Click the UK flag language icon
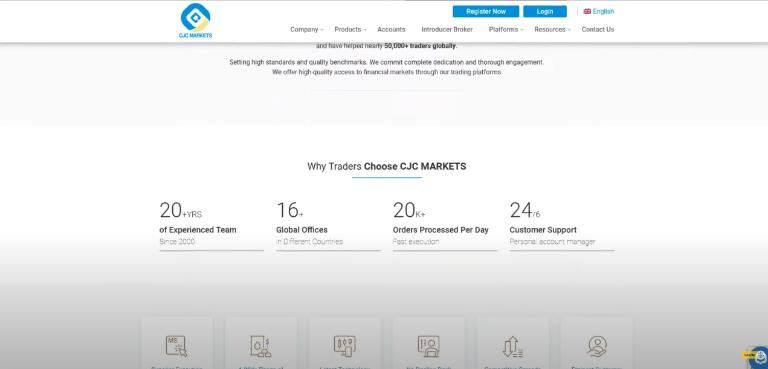 [587, 11]
